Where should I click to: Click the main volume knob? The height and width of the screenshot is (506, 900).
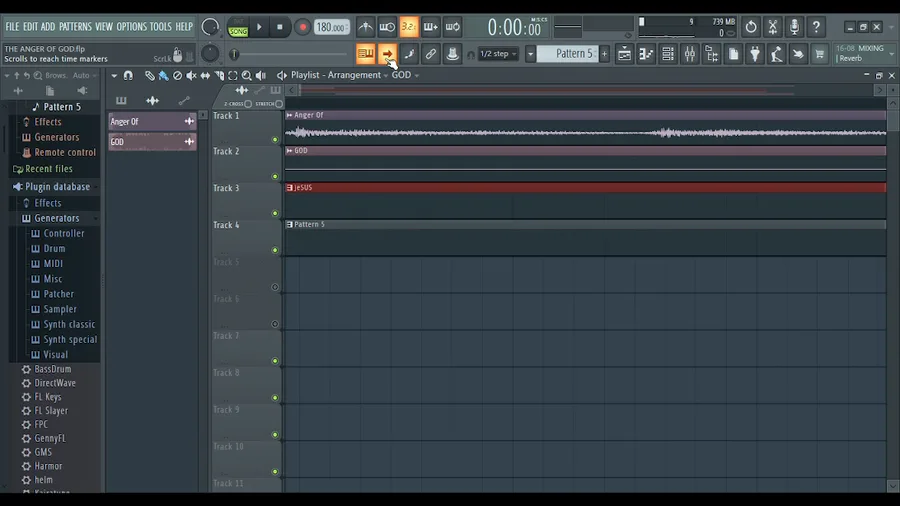pyautogui.click(x=210, y=26)
